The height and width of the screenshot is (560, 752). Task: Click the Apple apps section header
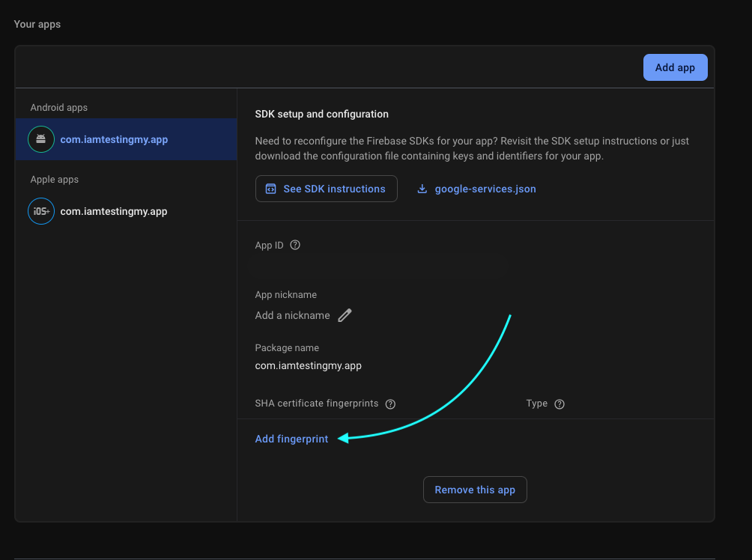point(54,180)
